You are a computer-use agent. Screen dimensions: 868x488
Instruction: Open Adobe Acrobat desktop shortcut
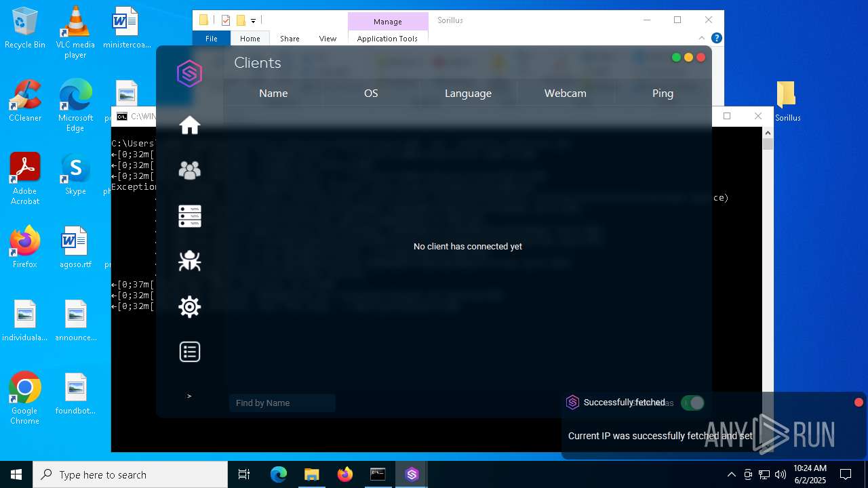coord(25,179)
